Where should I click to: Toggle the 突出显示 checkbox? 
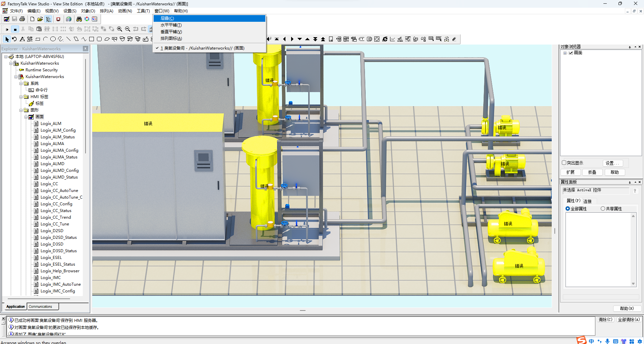click(x=564, y=163)
